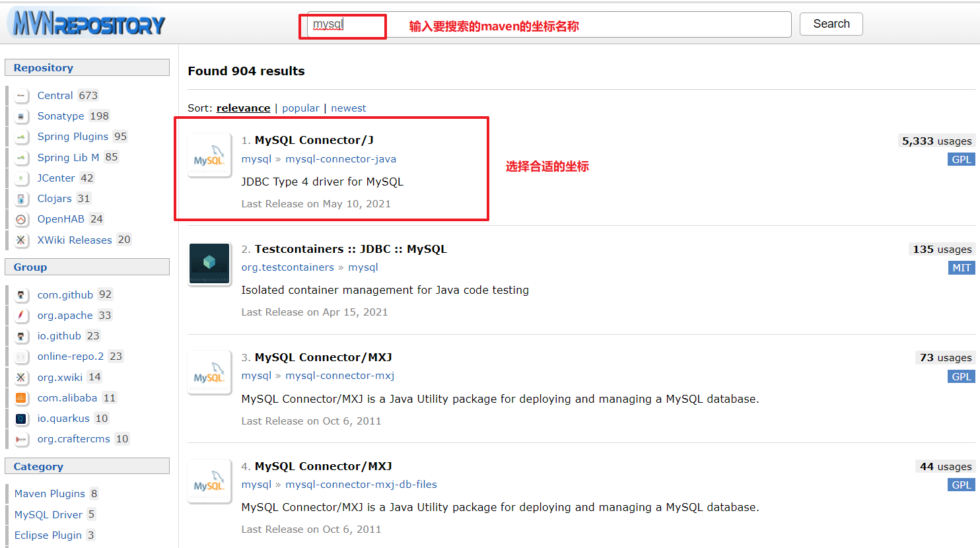
Task: Click the JCenter repository icon
Action: pos(21,178)
